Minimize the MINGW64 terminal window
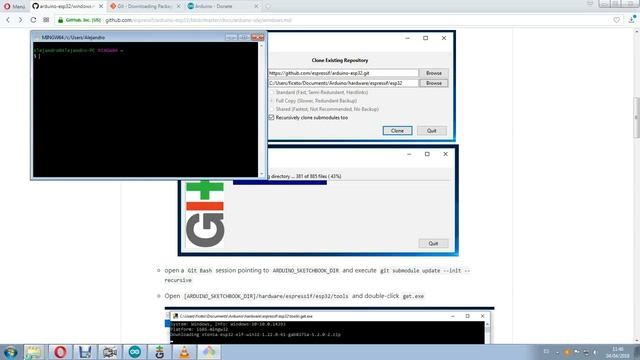The image size is (640, 360). pyautogui.click(x=231, y=37)
